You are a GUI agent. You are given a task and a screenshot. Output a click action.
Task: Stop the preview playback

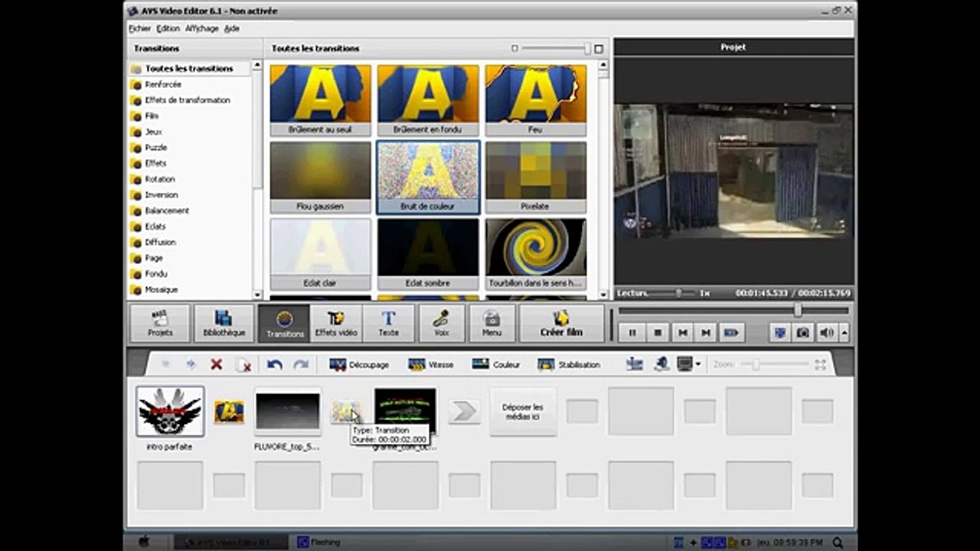[x=657, y=333]
